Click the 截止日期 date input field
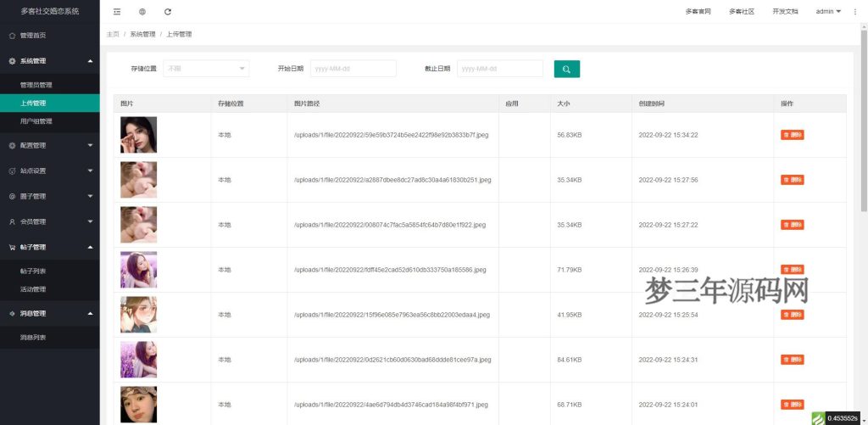Image resolution: width=868 pixels, height=425 pixels. (499, 69)
